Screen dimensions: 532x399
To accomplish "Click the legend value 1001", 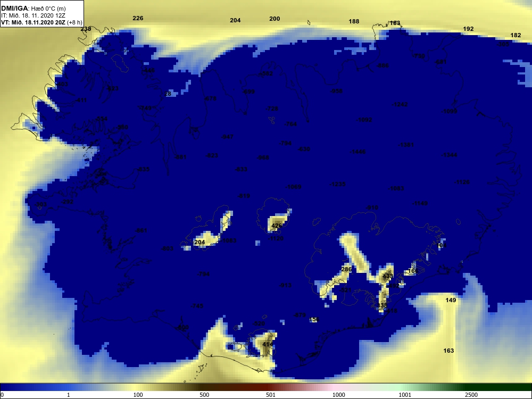I will pyautogui.click(x=405, y=395).
